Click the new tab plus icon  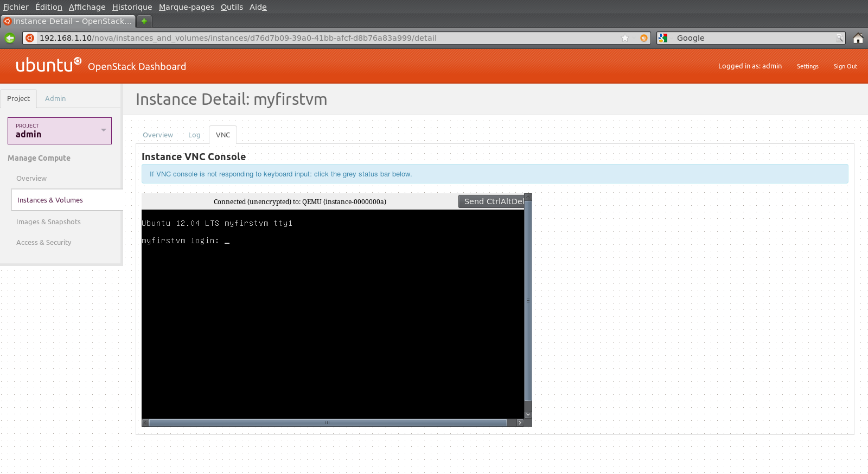pos(144,21)
